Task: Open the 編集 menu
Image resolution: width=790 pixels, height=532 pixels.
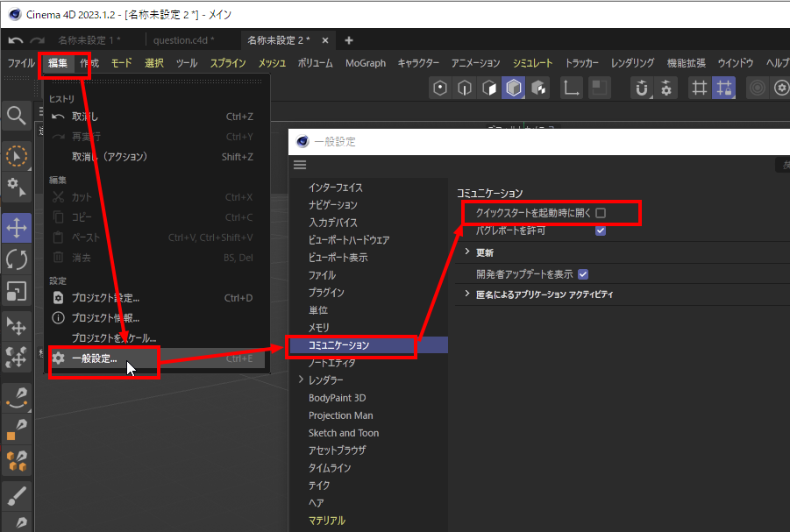Action: [58, 63]
